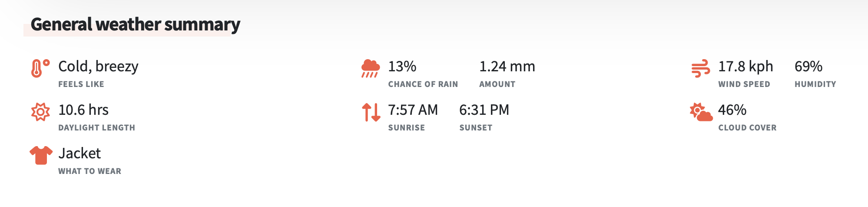Screen dimensions: 868x207
Task: Click the 7:57 AM sunrise time
Action: click(413, 110)
